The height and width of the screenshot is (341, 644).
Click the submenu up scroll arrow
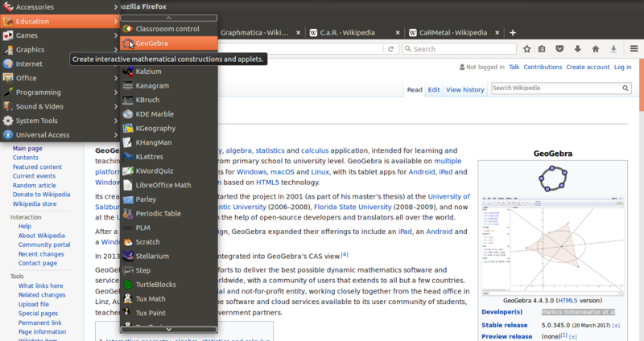tap(169, 18)
